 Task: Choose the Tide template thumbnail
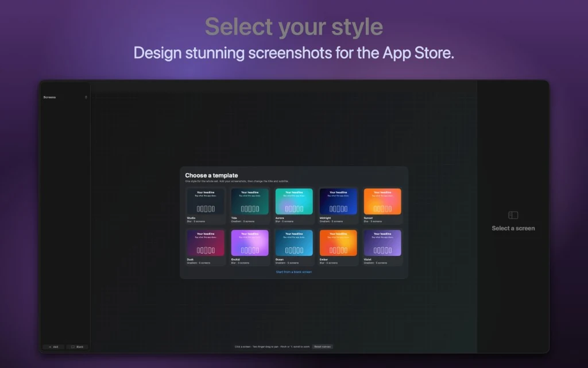(x=250, y=202)
